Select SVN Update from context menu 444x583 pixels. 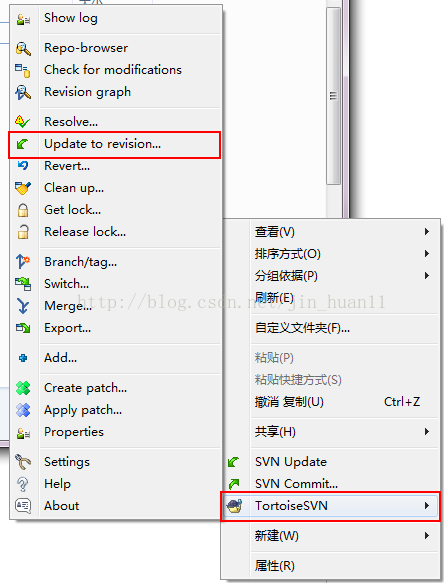(x=330, y=462)
